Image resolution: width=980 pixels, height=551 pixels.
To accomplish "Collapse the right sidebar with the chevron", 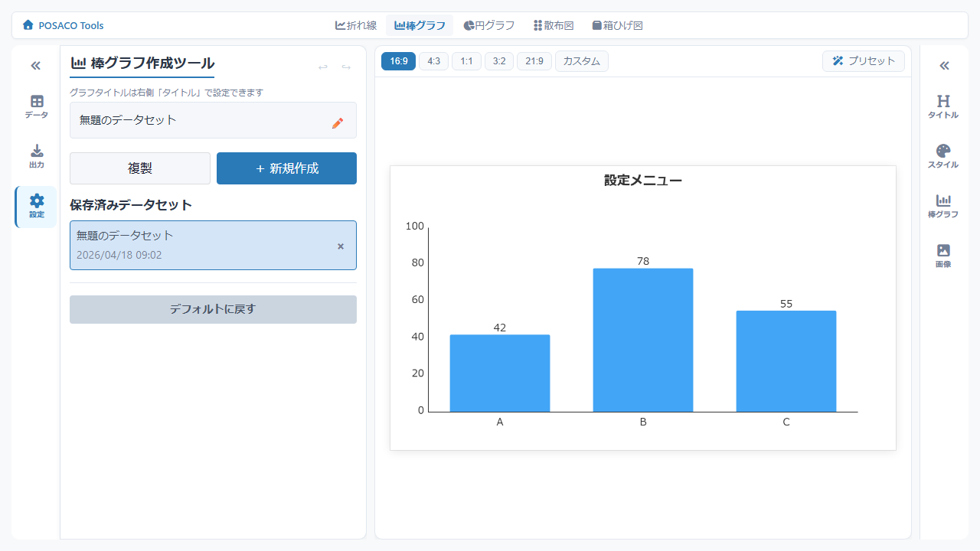I will click(942, 66).
